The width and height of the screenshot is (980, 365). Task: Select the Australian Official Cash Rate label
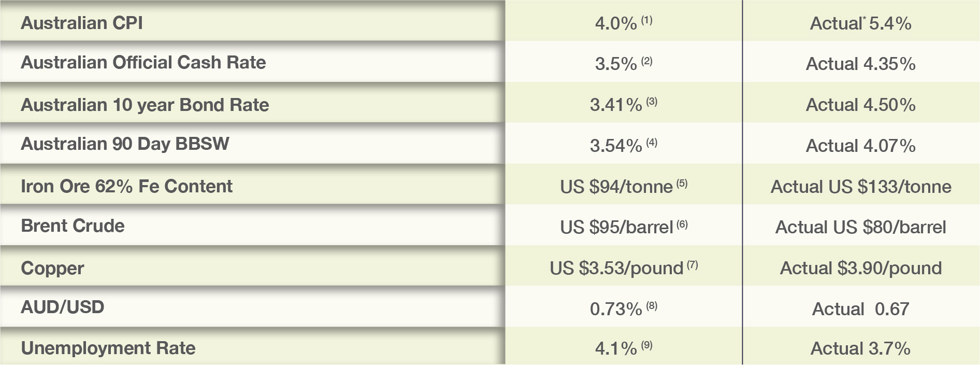click(143, 63)
